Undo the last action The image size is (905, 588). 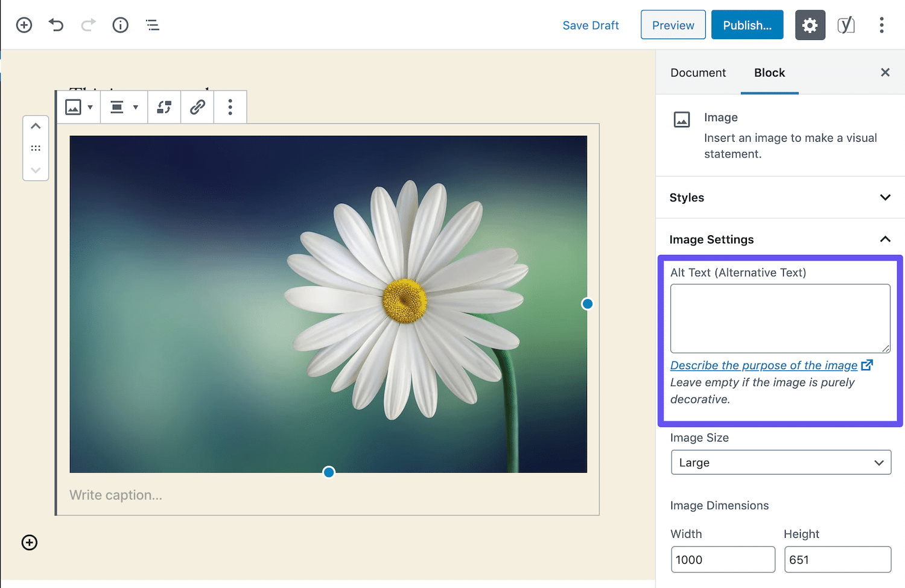click(56, 25)
